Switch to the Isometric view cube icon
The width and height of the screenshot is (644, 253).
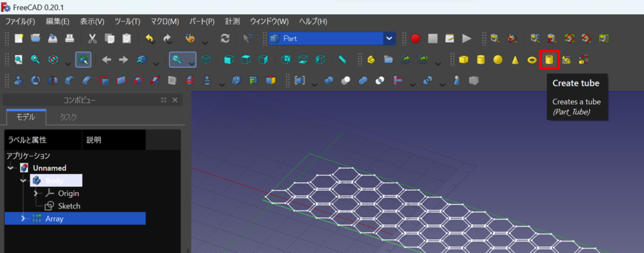(x=206, y=60)
